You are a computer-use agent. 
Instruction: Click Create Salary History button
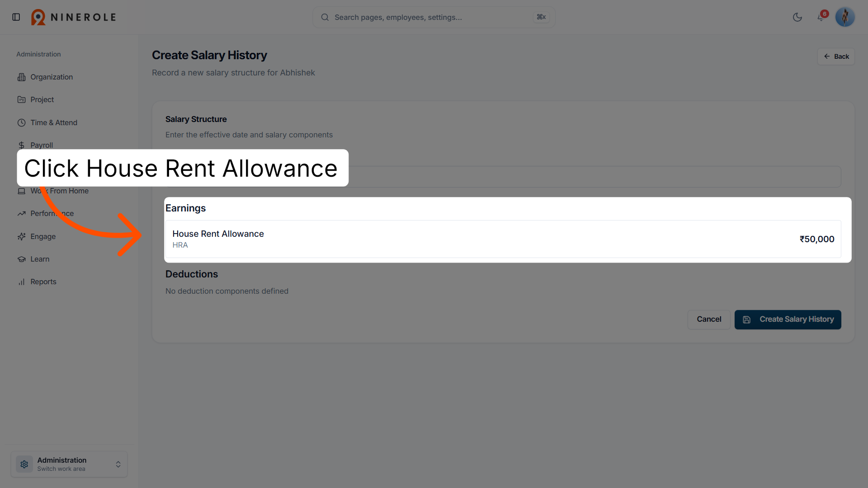(x=788, y=319)
